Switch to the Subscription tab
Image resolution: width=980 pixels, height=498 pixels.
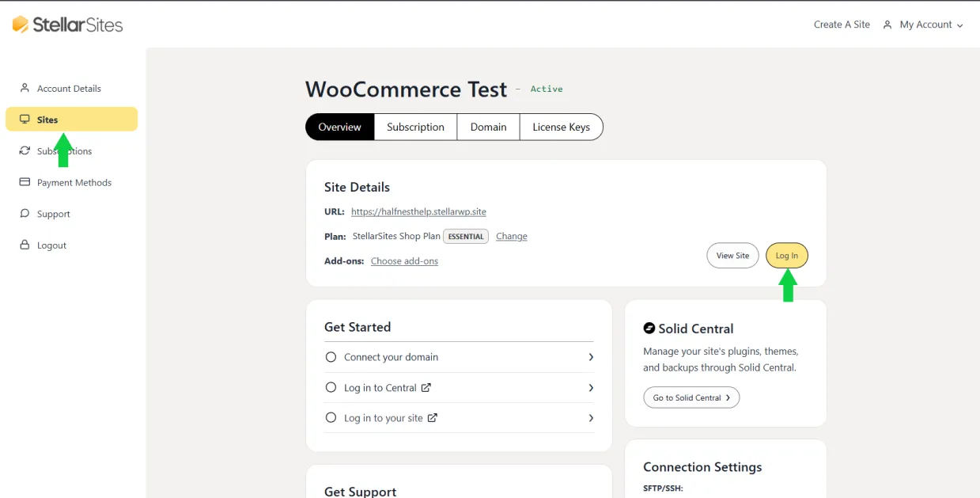tap(415, 127)
